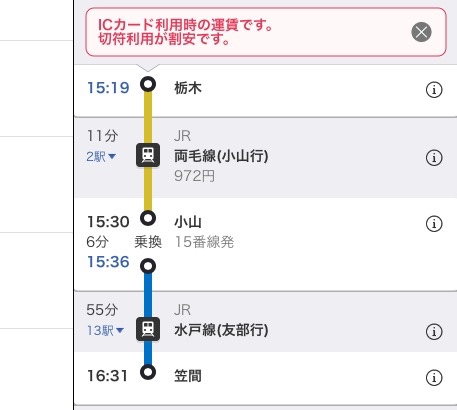
Task: Click the 15:19 departure time
Action: click(108, 88)
